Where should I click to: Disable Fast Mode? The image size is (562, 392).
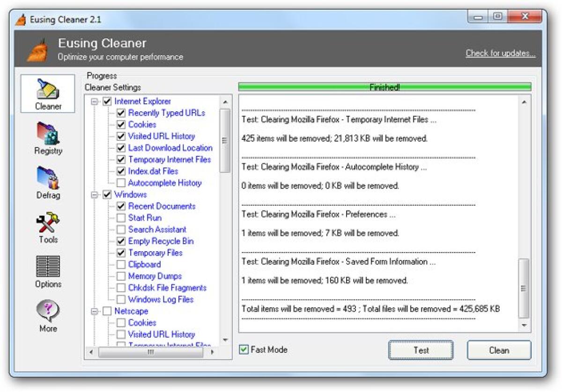244,349
